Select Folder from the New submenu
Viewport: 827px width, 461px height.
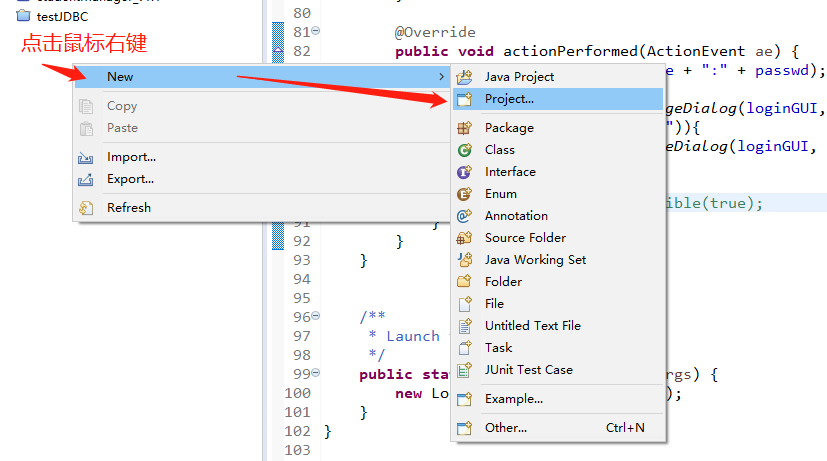[x=558, y=282]
